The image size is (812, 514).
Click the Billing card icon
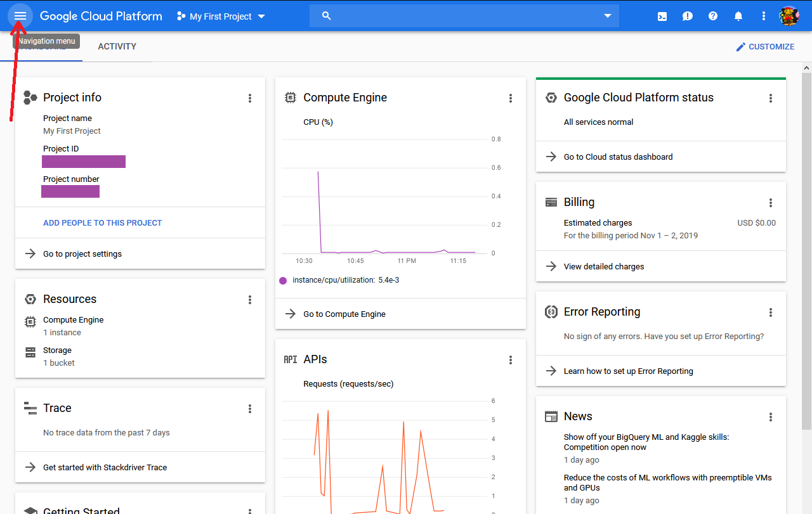551,202
